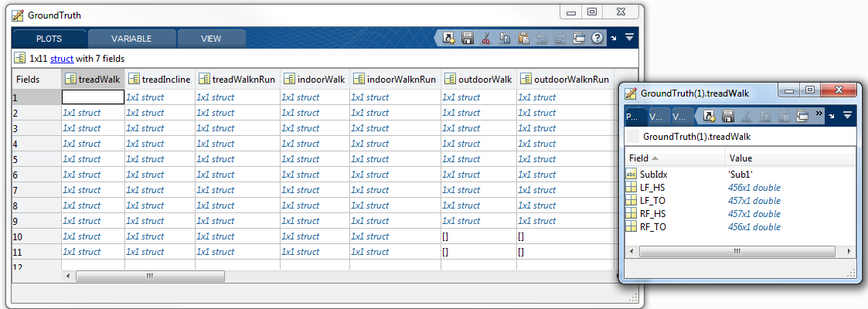Open the LF_HS 456x1 double value
This screenshot has width=868, height=309.
(754, 188)
